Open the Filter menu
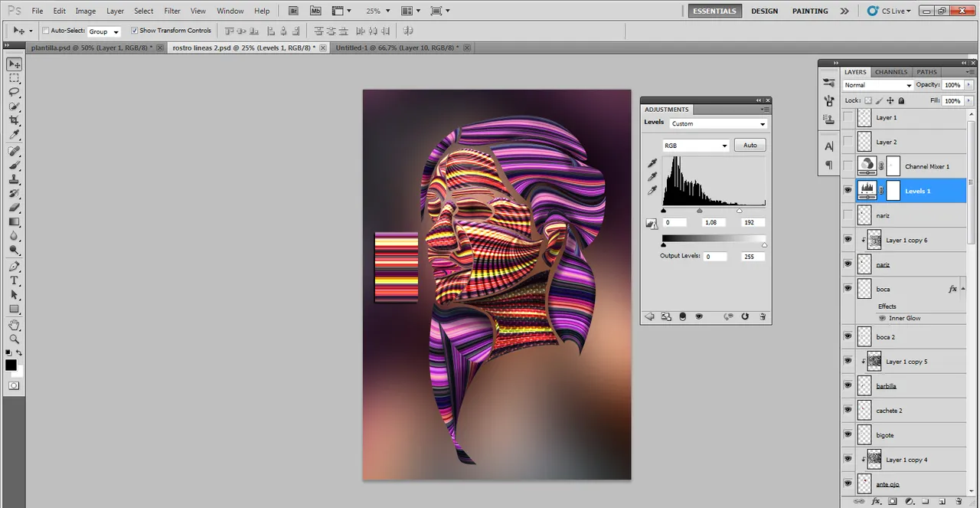This screenshot has height=508, width=980. (x=172, y=11)
